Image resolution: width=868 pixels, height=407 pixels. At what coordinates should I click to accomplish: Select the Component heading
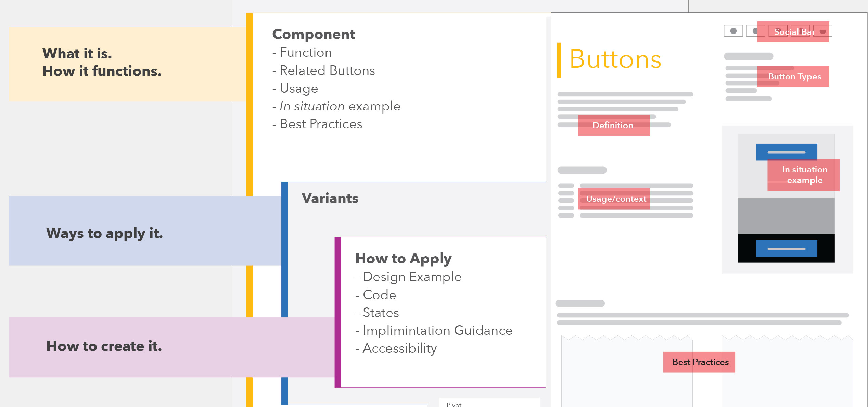coord(314,34)
